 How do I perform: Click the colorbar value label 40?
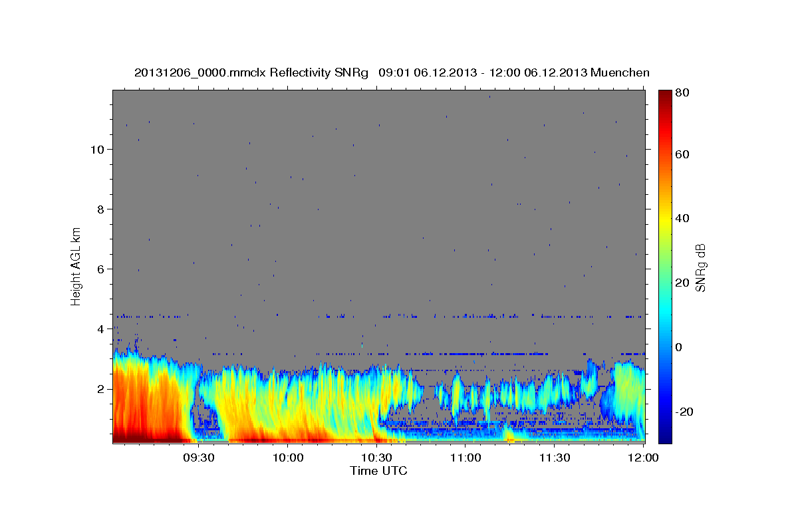pos(683,218)
